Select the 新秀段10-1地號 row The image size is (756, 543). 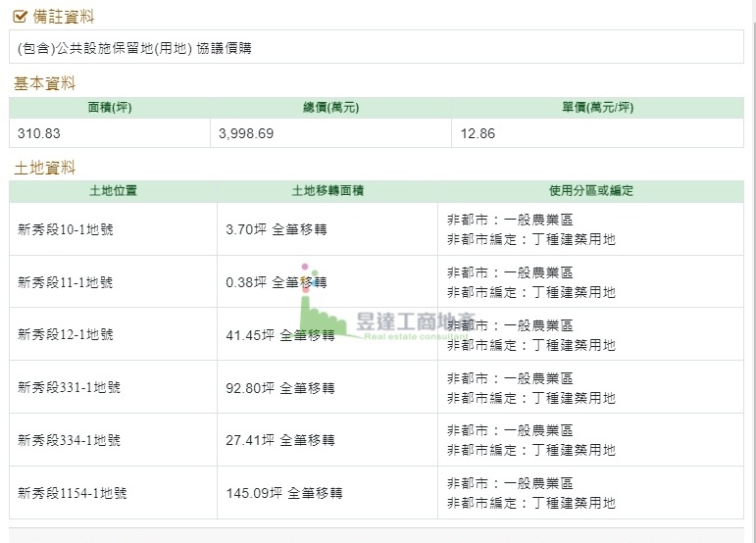[x=377, y=228]
